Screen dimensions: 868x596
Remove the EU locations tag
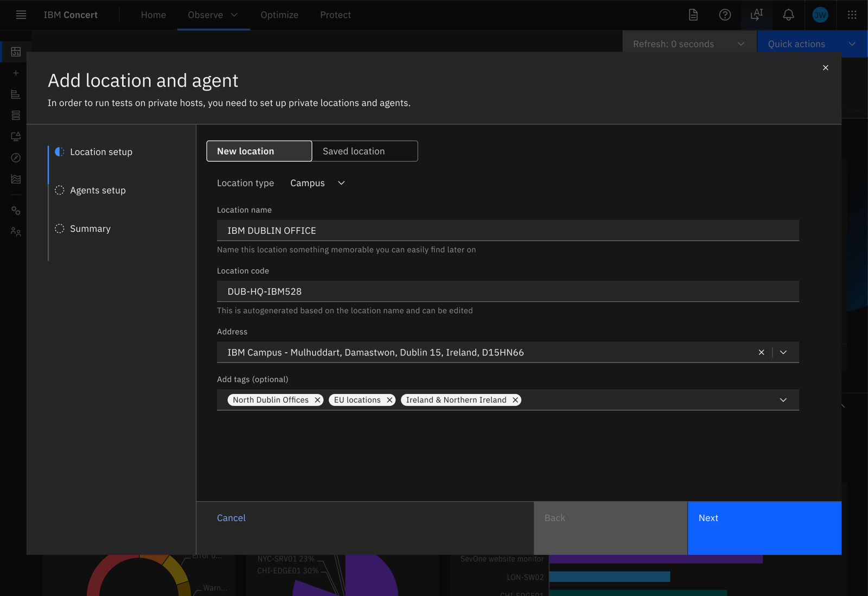[390, 400]
